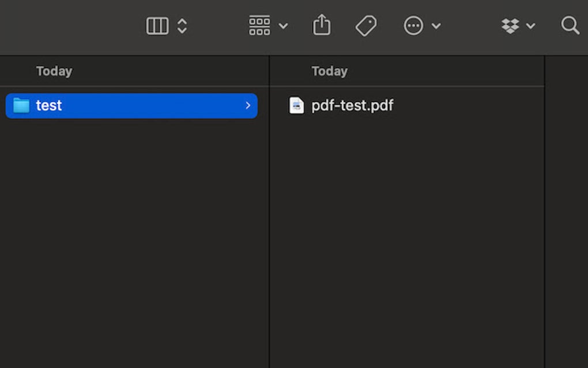Image resolution: width=588 pixels, height=368 pixels.
Task: Click the Tags icon in the toolbar
Action: [x=367, y=25]
